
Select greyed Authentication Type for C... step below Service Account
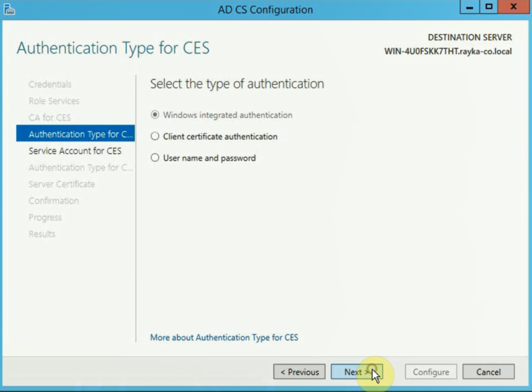(81, 168)
